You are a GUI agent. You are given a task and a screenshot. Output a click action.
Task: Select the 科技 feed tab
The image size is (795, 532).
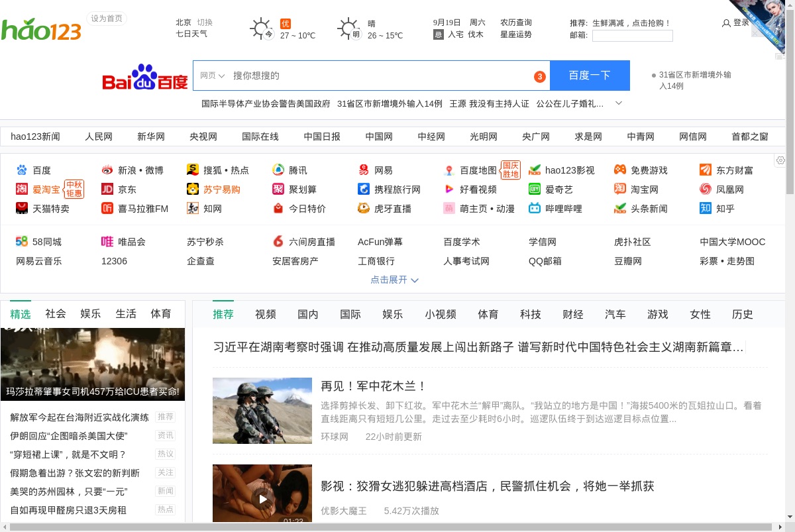(531, 314)
